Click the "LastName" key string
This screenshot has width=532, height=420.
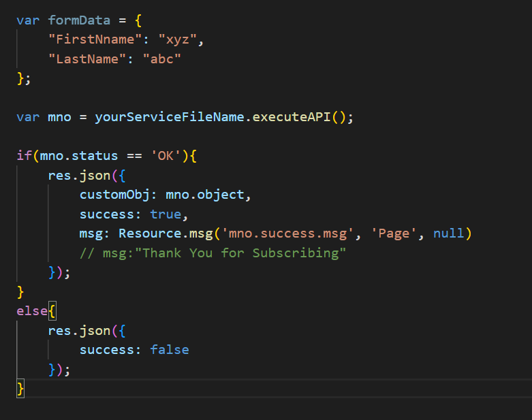click(x=87, y=59)
